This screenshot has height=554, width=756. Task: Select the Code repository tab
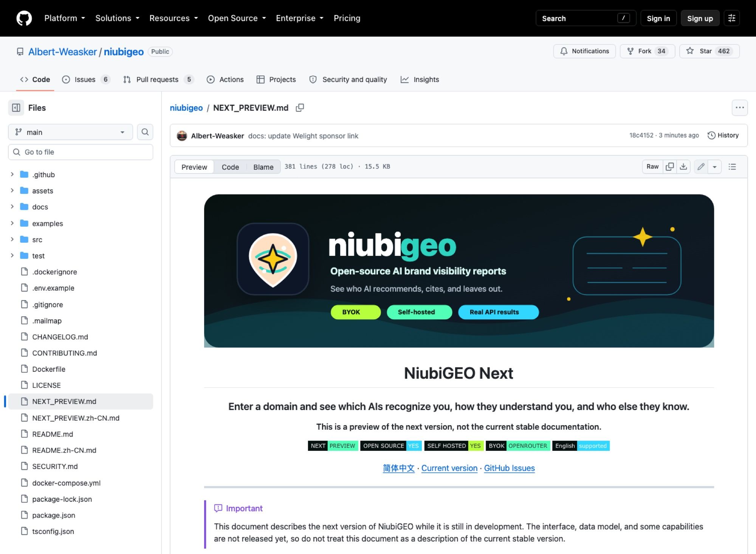pos(35,79)
